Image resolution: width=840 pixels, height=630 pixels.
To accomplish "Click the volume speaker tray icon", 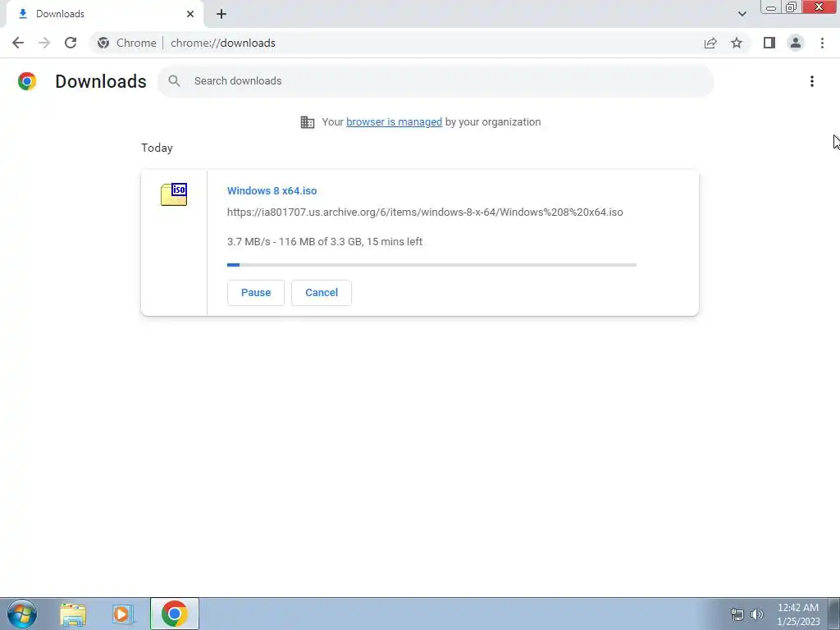I will 757,614.
